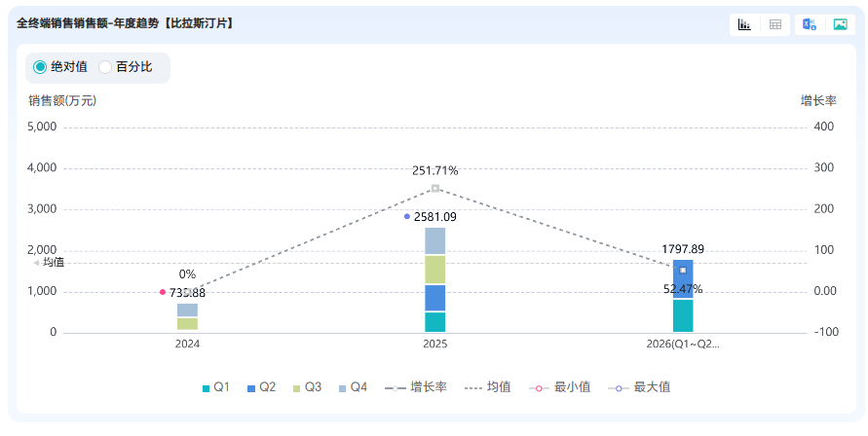
Task: Switch to table view icon
Action: click(775, 24)
